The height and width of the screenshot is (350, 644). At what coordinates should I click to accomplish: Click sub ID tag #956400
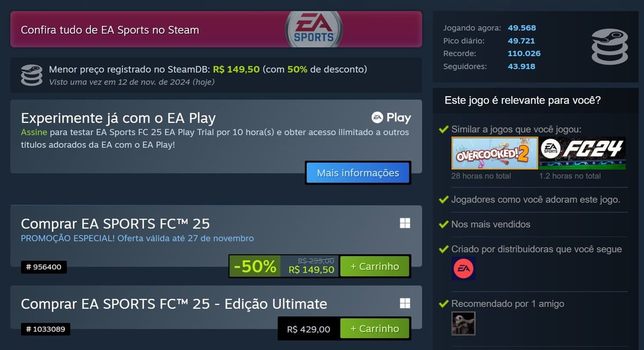click(x=44, y=266)
